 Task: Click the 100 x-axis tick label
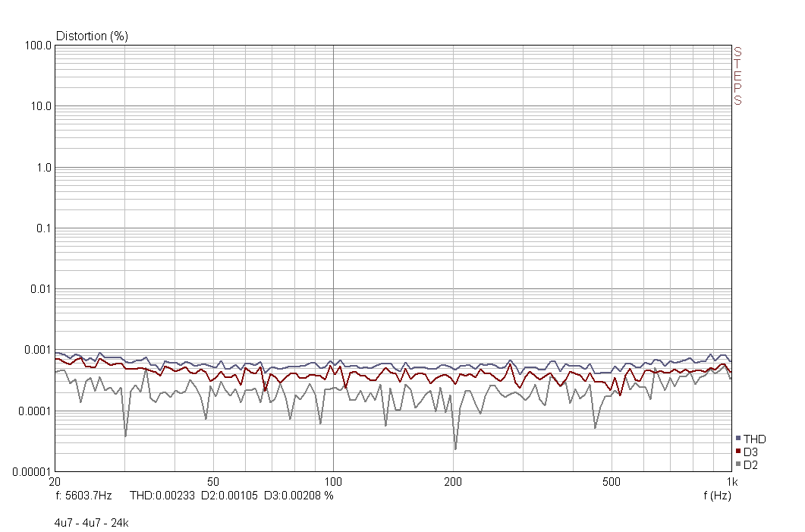[x=333, y=482]
